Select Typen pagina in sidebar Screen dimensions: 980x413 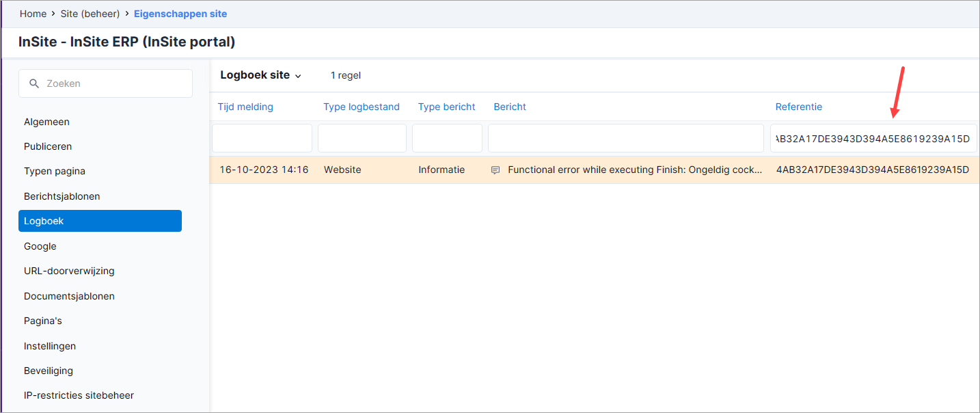pyautogui.click(x=55, y=171)
